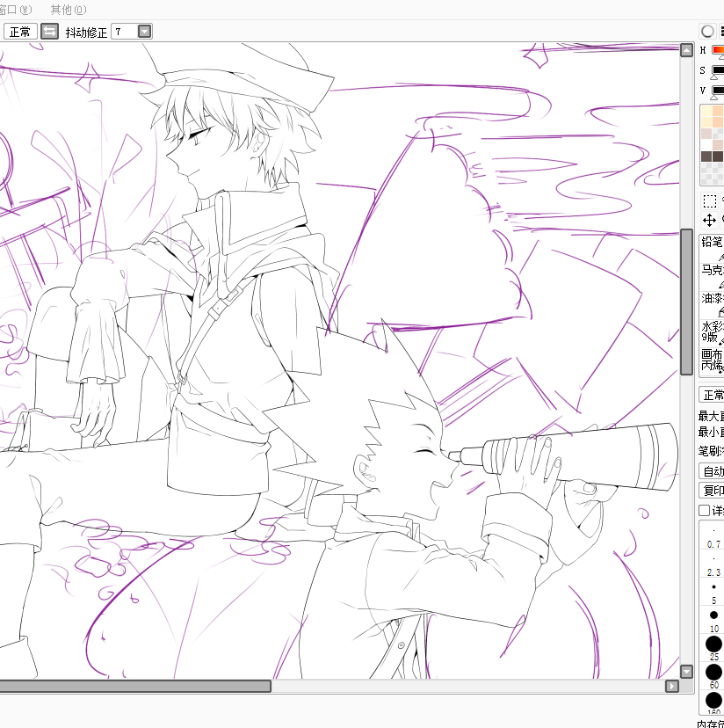Click the horizontal scrollbar right arrow
This screenshot has width=724, height=728.
[671, 686]
